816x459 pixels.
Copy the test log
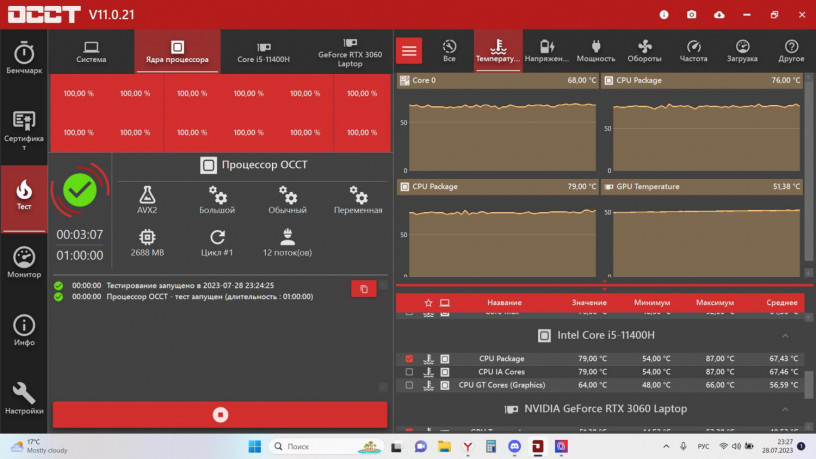coord(364,289)
